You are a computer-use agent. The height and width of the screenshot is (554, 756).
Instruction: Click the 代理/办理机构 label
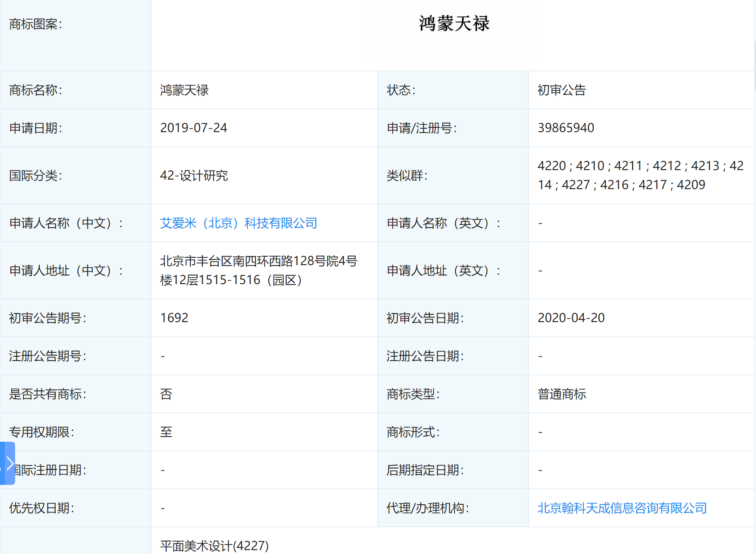pyautogui.click(x=428, y=508)
